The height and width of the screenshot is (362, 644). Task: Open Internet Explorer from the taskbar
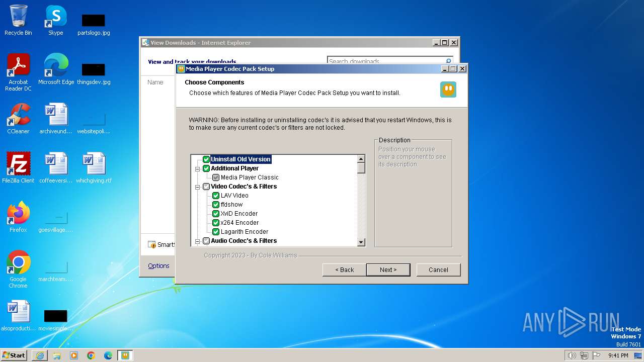pyautogui.click(x=40, y=355)
